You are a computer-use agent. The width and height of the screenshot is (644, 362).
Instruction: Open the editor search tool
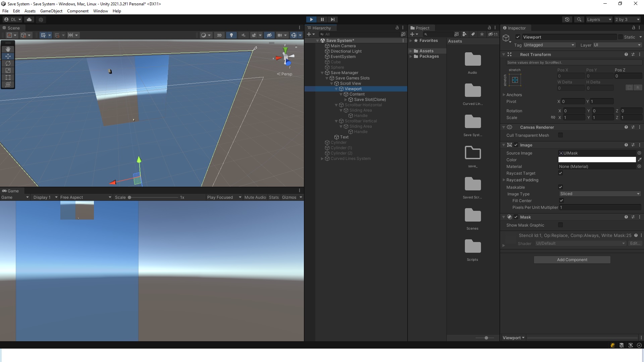click(x=579, y=19)
